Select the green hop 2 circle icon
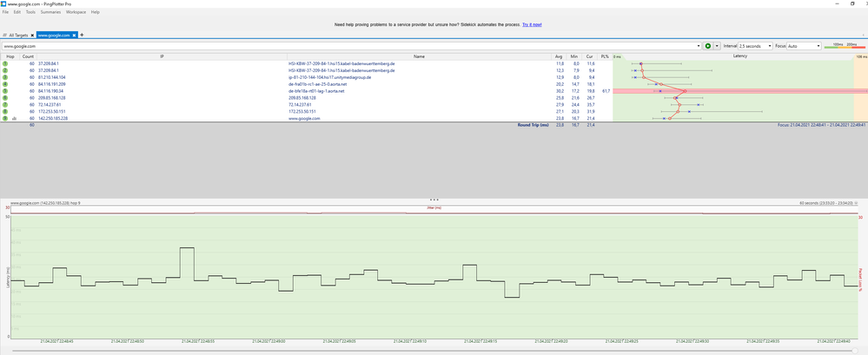The image size is (868, 355). 5,70
